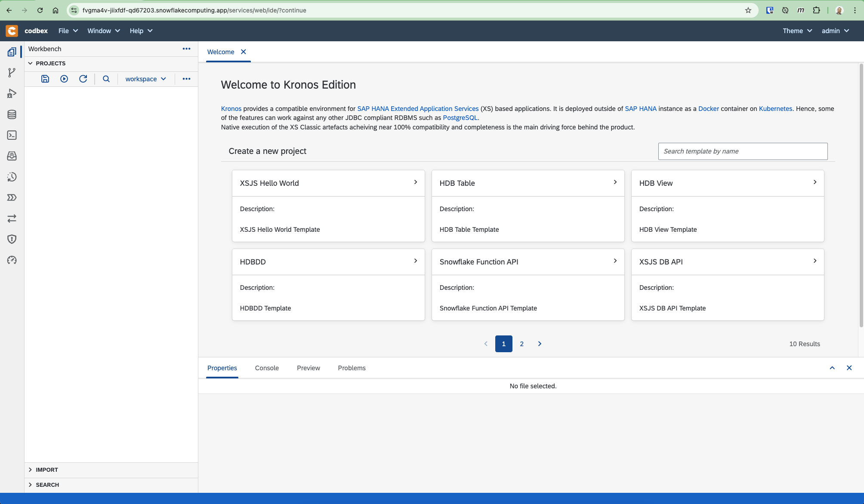Click the search magnifier in Projects toolbar
This screenshot has height=504, width=864.
[106, 79]
